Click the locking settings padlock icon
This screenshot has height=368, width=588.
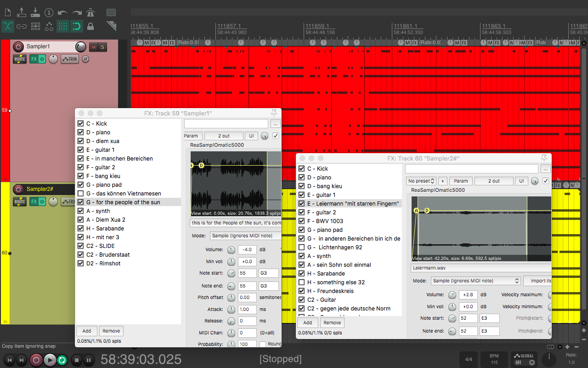[90, 26]
